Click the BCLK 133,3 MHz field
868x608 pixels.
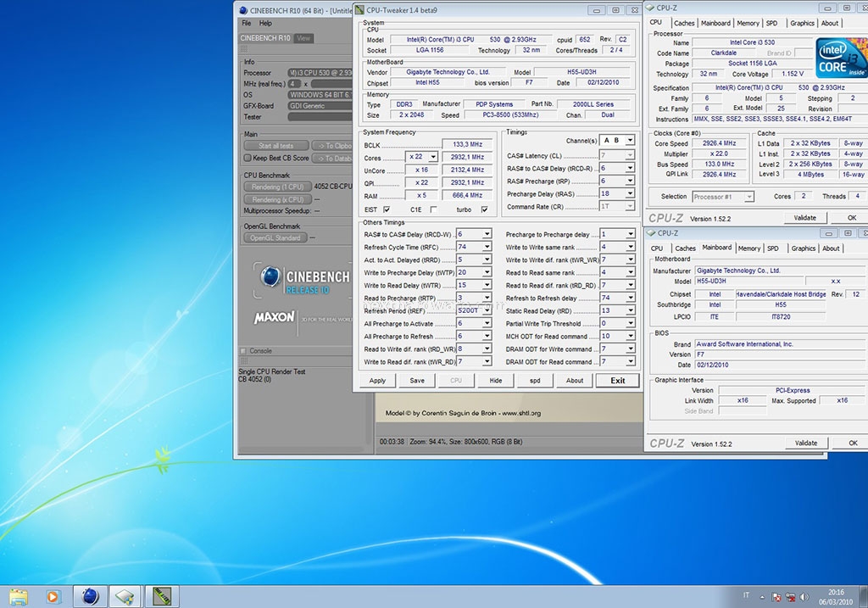[x=467, y=144]
